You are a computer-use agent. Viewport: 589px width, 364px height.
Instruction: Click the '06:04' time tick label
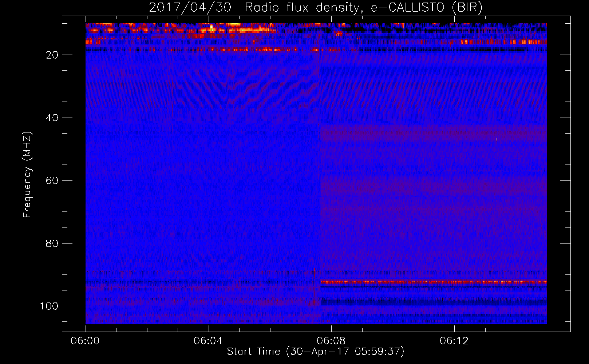pos(208,341)
